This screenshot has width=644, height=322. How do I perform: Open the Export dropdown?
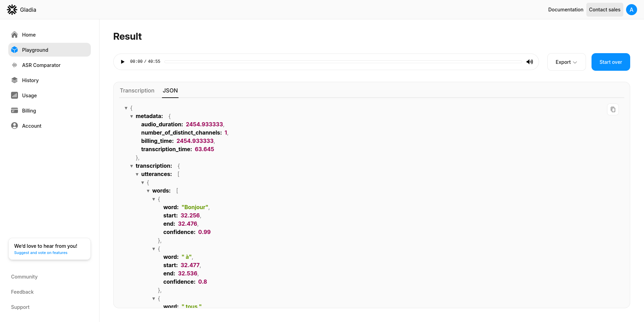click(566, 62)
